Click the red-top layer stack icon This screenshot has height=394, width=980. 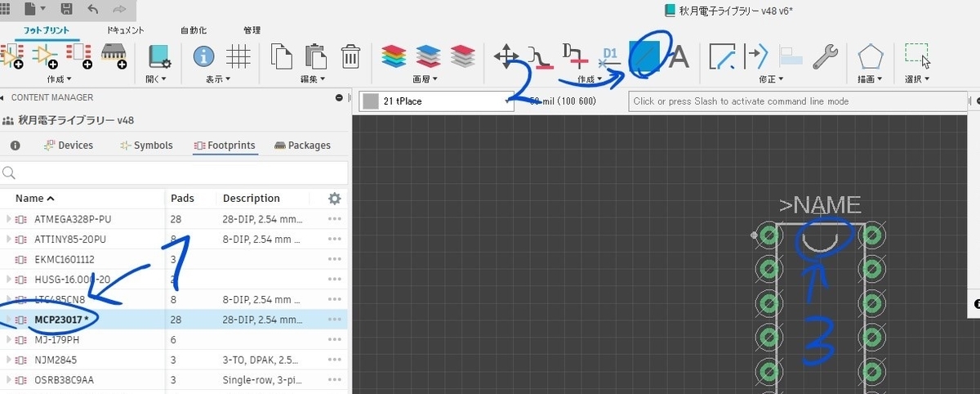463,56
